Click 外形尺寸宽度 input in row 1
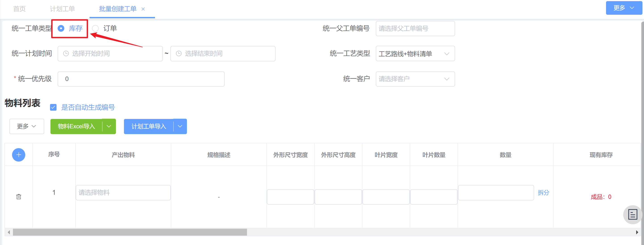644x245 pixels. click(x=291, y=197)
